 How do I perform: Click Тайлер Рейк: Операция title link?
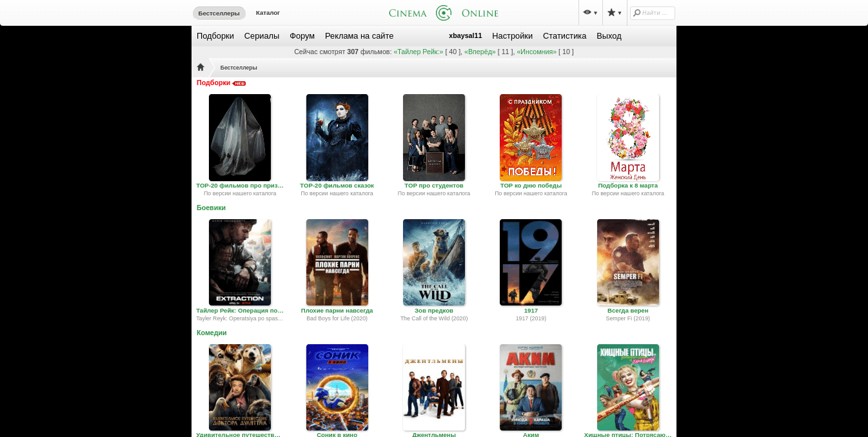pyautogui.click(x=240, y=311)
